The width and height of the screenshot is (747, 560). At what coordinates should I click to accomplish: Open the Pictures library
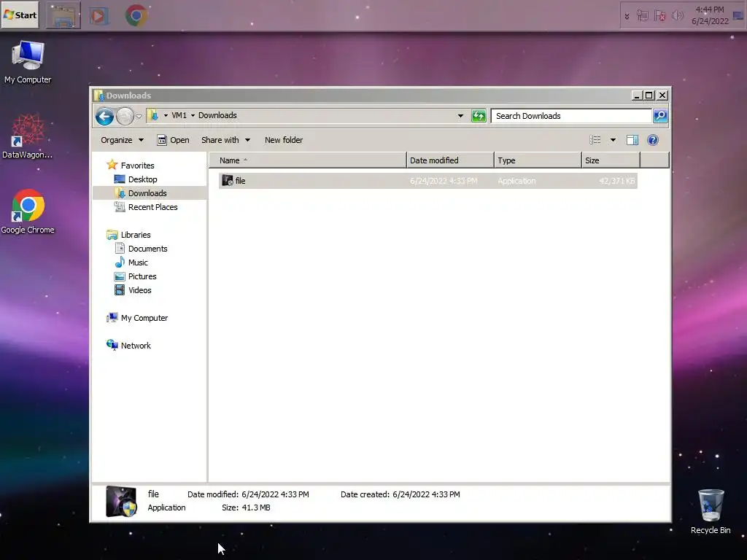[142, 276]
